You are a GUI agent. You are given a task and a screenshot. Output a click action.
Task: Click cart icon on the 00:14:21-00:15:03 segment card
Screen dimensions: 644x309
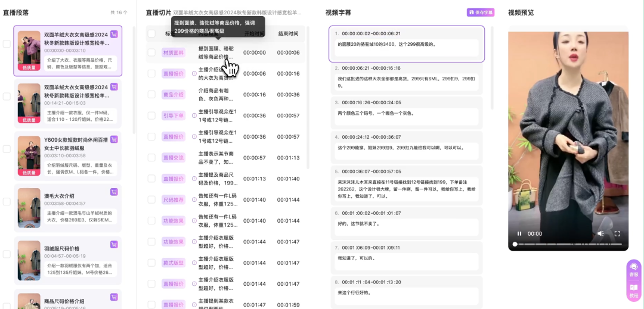pos(114,86)
